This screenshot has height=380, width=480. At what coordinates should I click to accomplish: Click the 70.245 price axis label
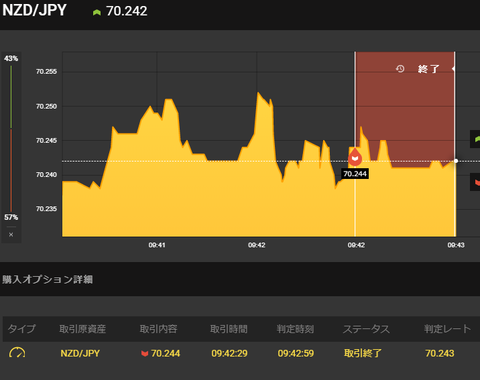point(46,141)
